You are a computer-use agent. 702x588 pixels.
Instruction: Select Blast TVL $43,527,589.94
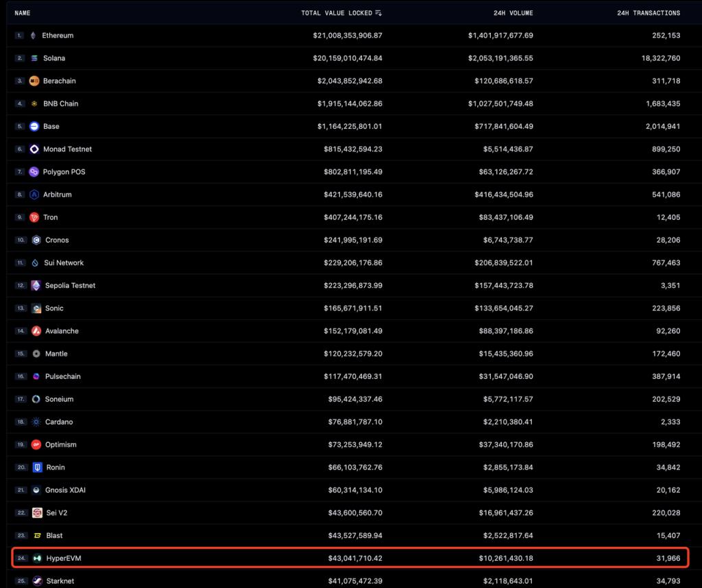(356, 536)
